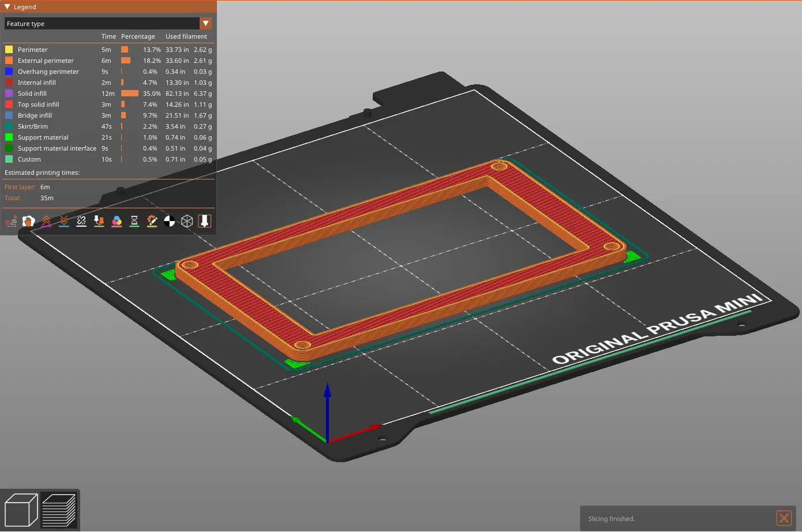Toggle Support material interface row label
This screenshot has width=802, height=532.
coord(57,148)
